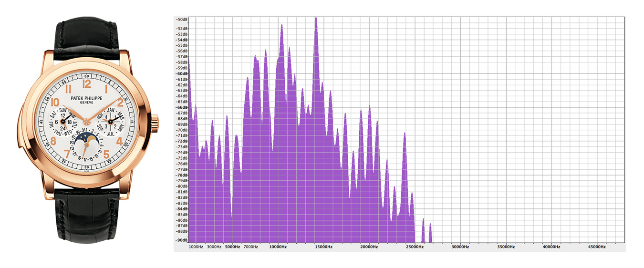Screen dimensions: 644x268
Task: Click the 20000Hz axis label
Action: click(369, 247)
